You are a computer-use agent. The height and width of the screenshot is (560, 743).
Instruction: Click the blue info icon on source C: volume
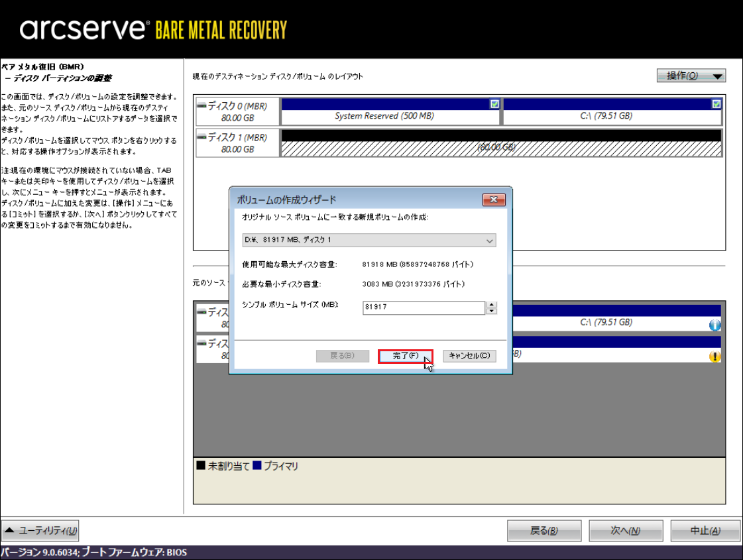(714, 325)
